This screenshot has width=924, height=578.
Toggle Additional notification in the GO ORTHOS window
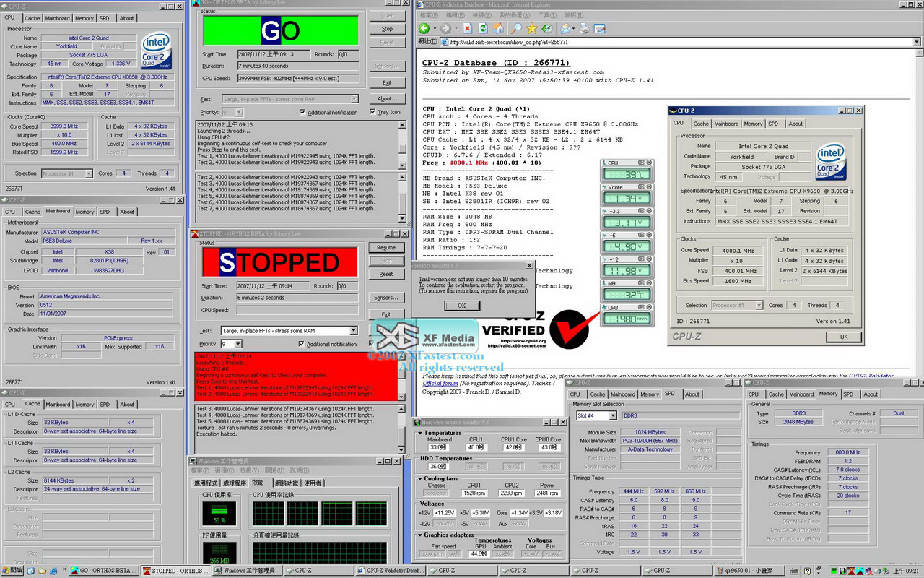[302, 113]
